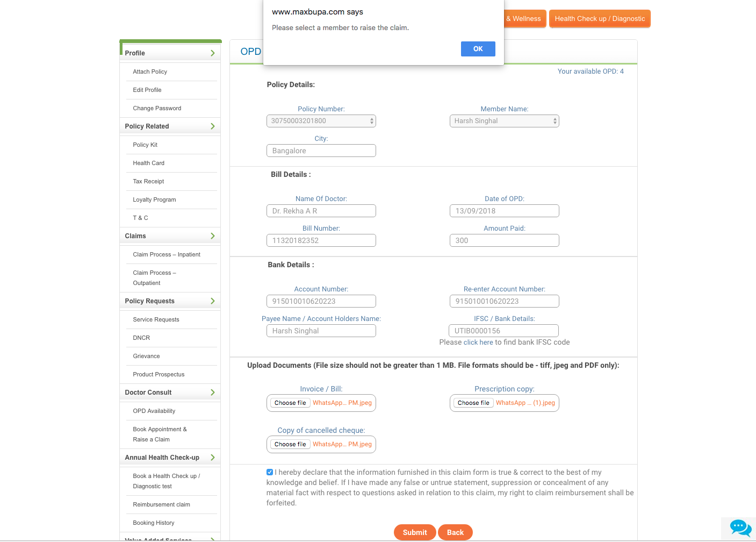Image resolution: width=756 pixels, height=542 pixels.
Task: Click OK in the alert dialog
Action: [x=478, y=49]
